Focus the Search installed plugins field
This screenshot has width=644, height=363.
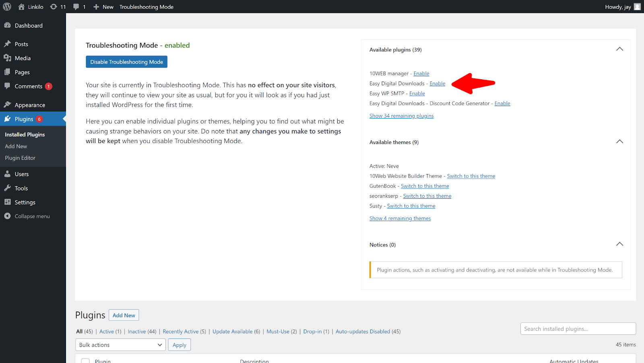coord(578,329)
